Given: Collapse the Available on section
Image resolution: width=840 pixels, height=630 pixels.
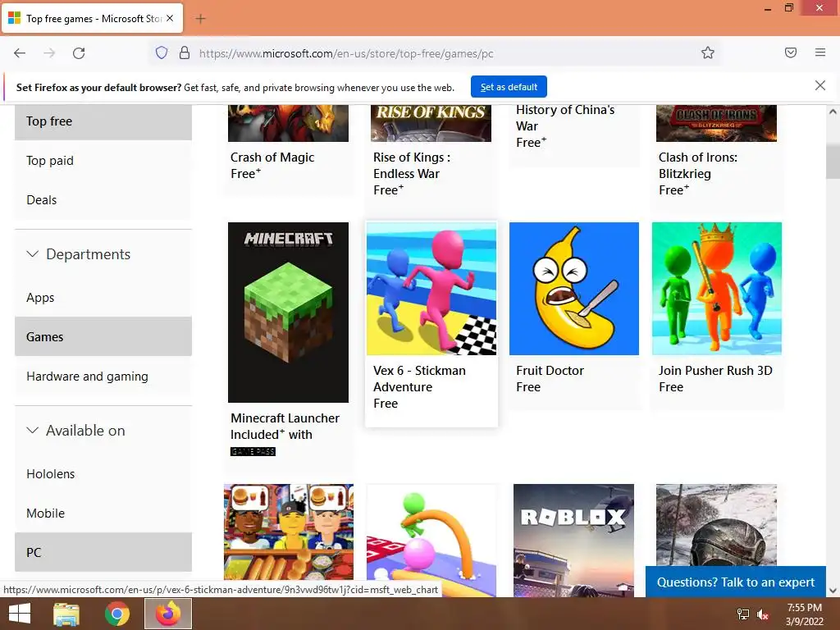Looking at the screenshot, I should click(x=76, y=430).
